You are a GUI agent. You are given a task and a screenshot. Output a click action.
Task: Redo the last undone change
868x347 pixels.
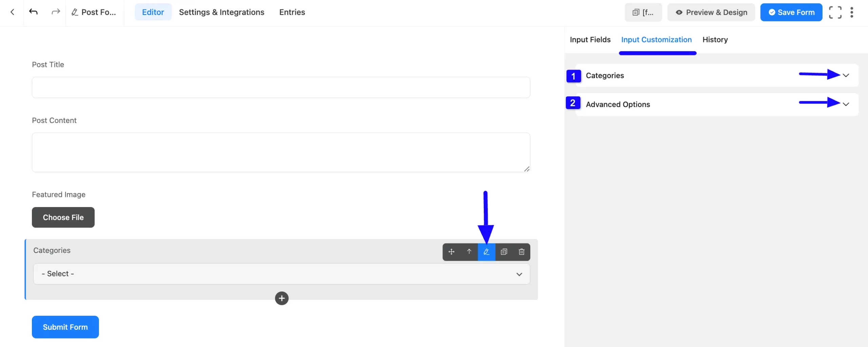coord(56,12)
